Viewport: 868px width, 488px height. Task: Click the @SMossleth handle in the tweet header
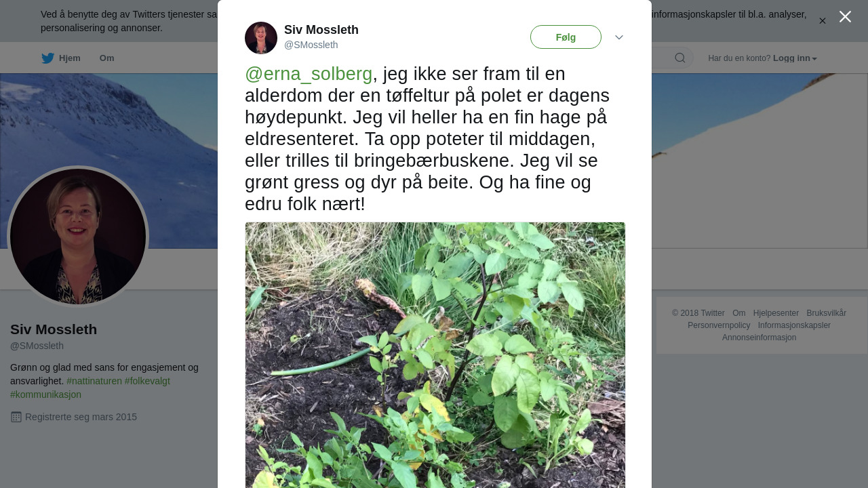(311, 45)
